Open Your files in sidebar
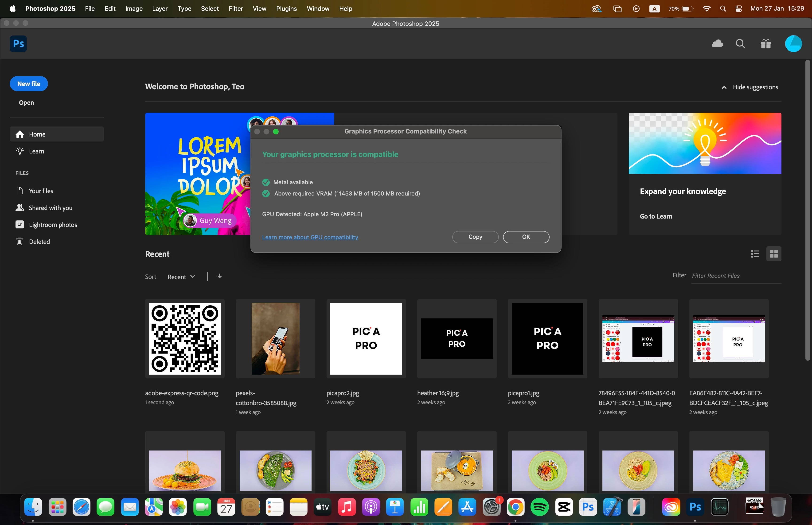The height and width of the screenshot is (525, 812). click(41, 191)
